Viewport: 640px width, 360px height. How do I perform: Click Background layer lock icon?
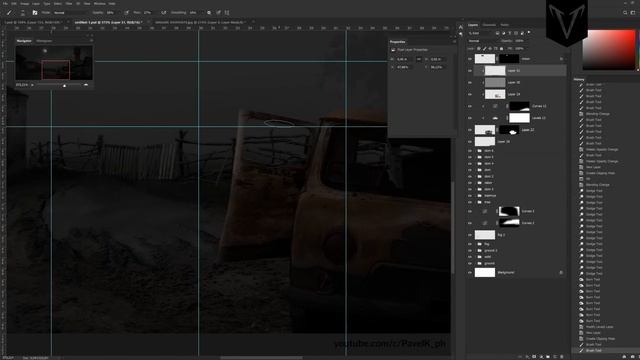pos(561,272)
